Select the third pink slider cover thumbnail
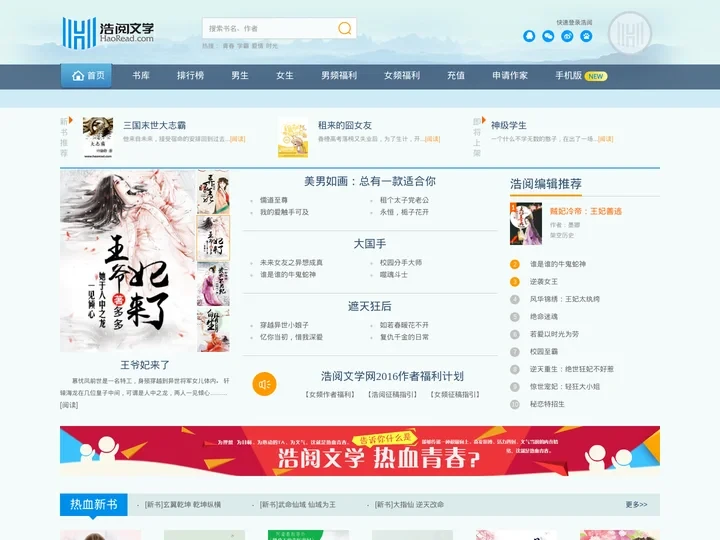 (213, 284)
